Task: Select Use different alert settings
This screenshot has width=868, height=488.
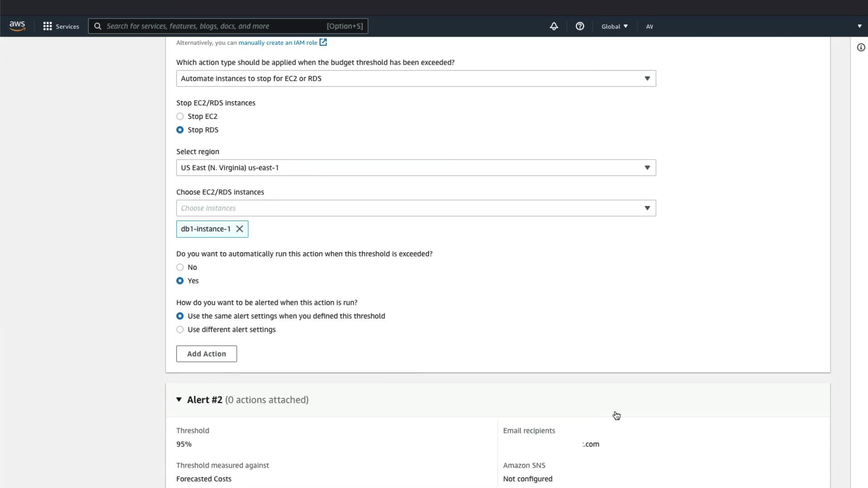Action: tap(180, 330)
